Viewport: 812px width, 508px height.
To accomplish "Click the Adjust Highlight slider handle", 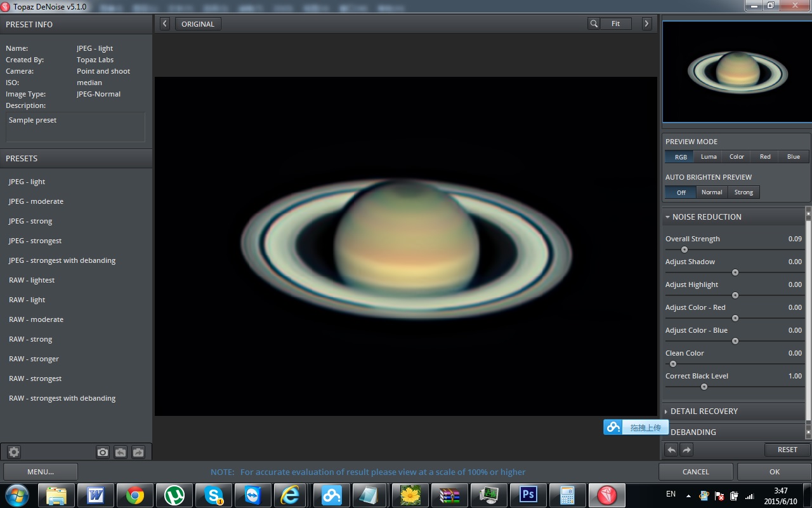I will click(x=735, y=295).
